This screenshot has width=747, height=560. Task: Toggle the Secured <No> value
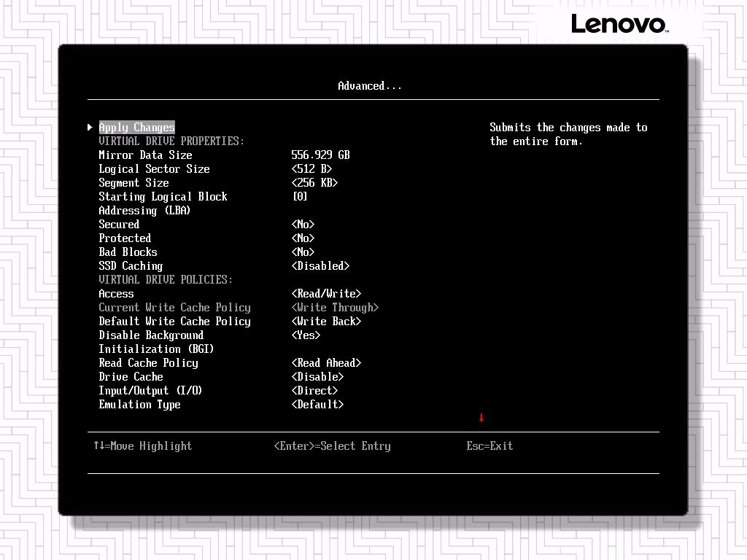click(303, 225)
